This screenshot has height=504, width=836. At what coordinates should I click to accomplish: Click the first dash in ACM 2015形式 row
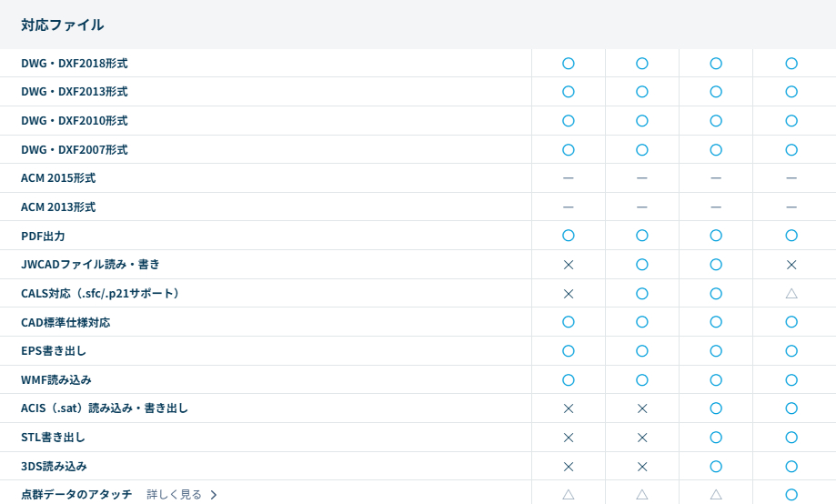point(569,178)
